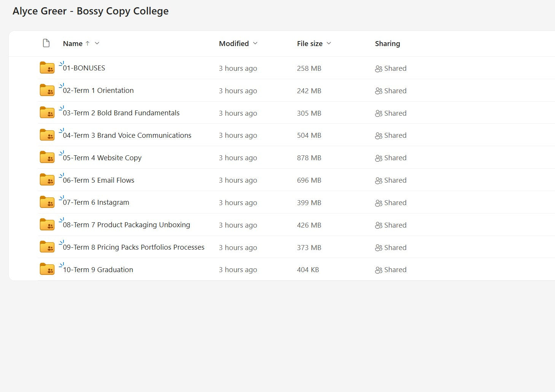Click the ascending sort arrow beside Name
This screenshot has width=555, height=392.
pyautogui.click(x=87, y=43)
